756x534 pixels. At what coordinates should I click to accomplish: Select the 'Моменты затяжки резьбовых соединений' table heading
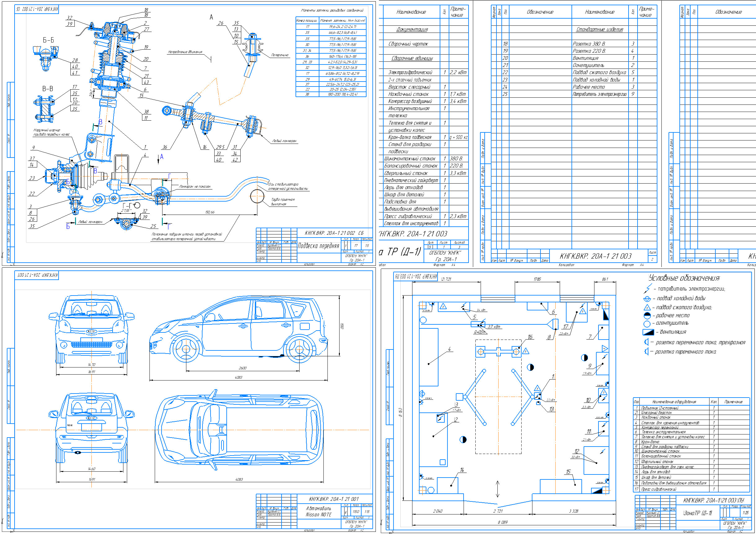332,11
